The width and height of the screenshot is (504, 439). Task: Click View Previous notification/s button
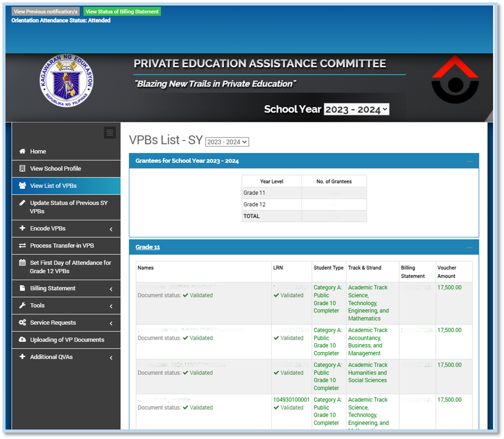point(46,12)
